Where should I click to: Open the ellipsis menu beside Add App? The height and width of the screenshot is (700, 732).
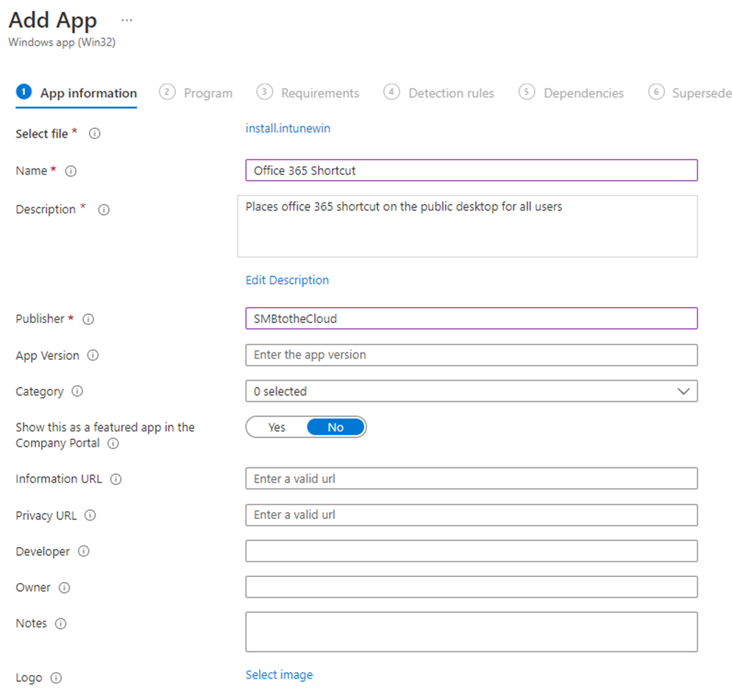click(x=127, y=21)
